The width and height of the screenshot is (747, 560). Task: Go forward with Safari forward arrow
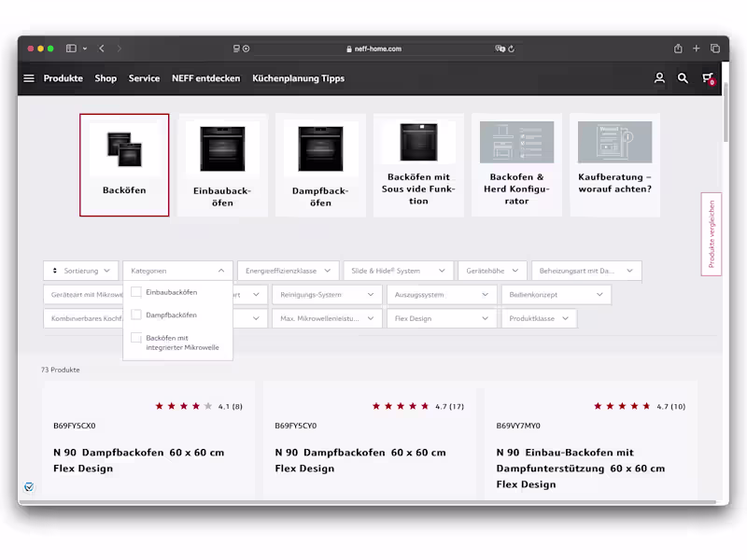pos(120,49)
